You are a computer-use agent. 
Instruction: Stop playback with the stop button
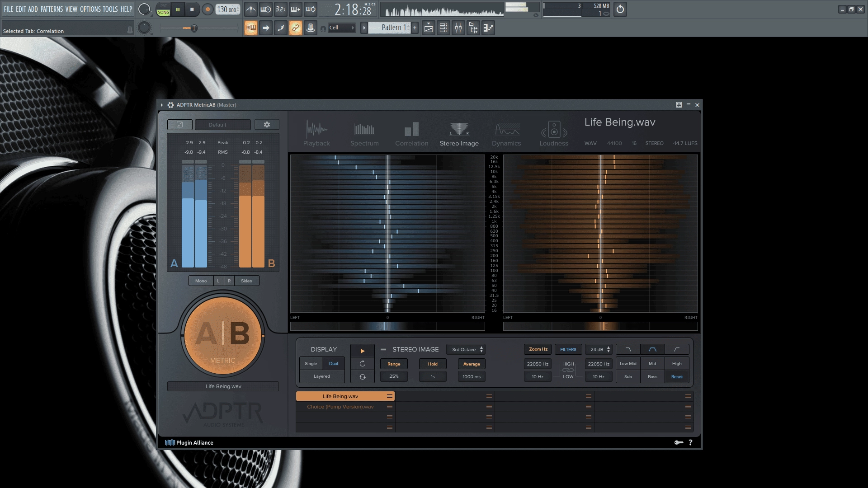click(x=192, y=9)
